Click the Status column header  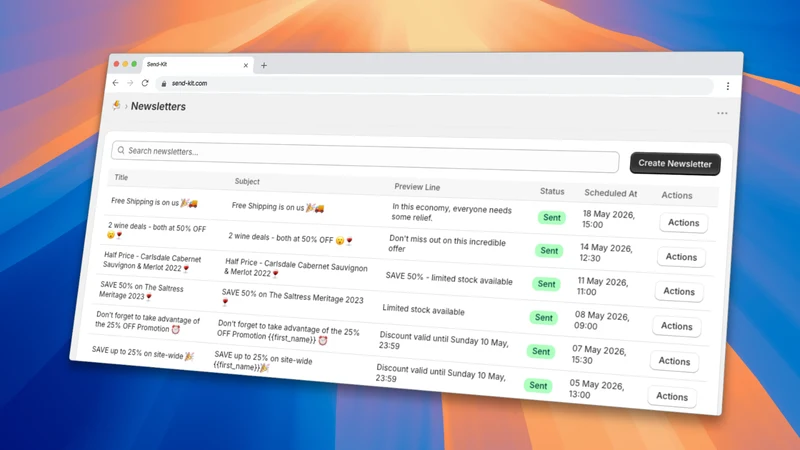(x=552, y=191)
